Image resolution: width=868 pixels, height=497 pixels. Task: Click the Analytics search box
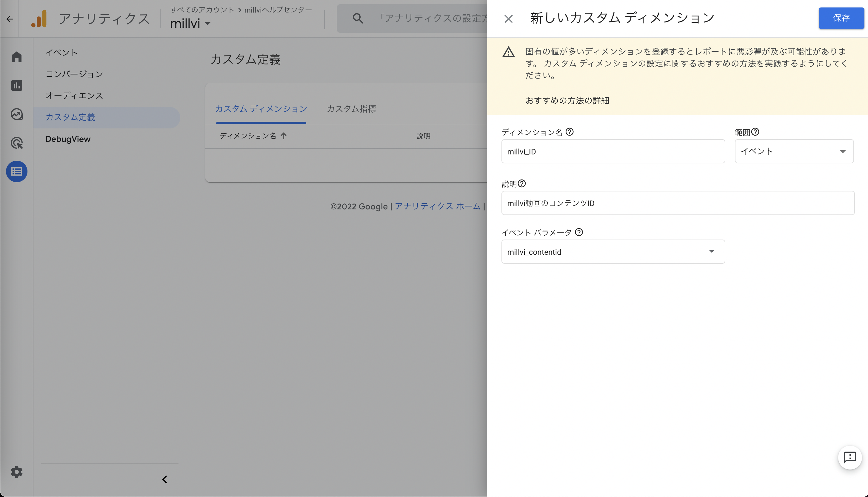pyautogui.click(x=412, y=19)
